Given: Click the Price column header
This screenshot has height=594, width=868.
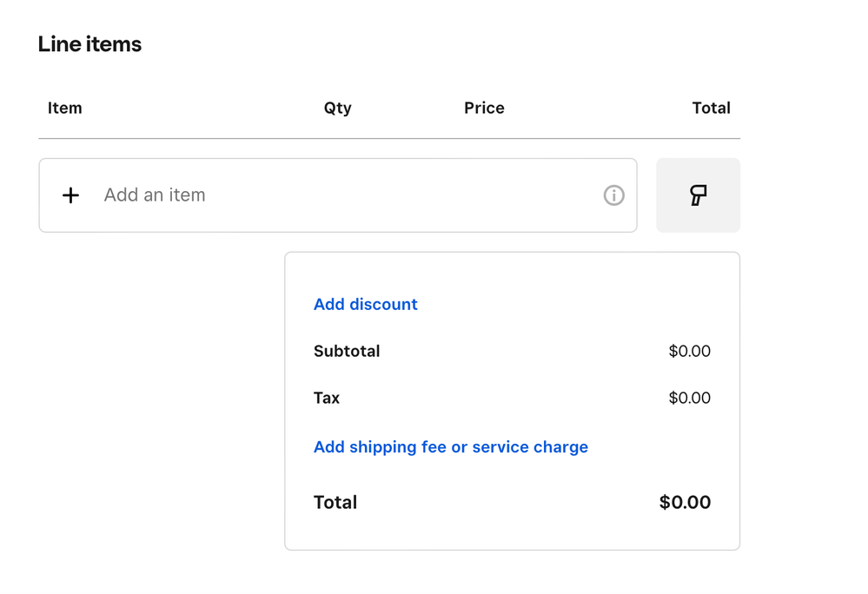Looking at the screenshot, I should 484,108.
